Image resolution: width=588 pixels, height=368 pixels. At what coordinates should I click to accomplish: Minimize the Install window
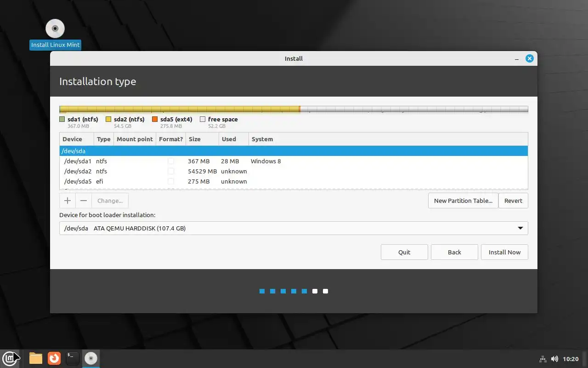pyautogui.click(x=517, y=59)
